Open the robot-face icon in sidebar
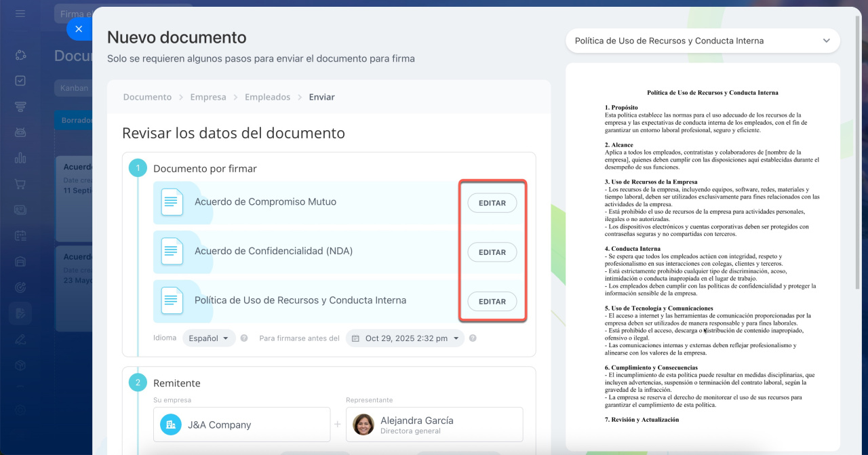Image resolution: width=868 pixels, height=455 pixels. [x=20, y=132]
